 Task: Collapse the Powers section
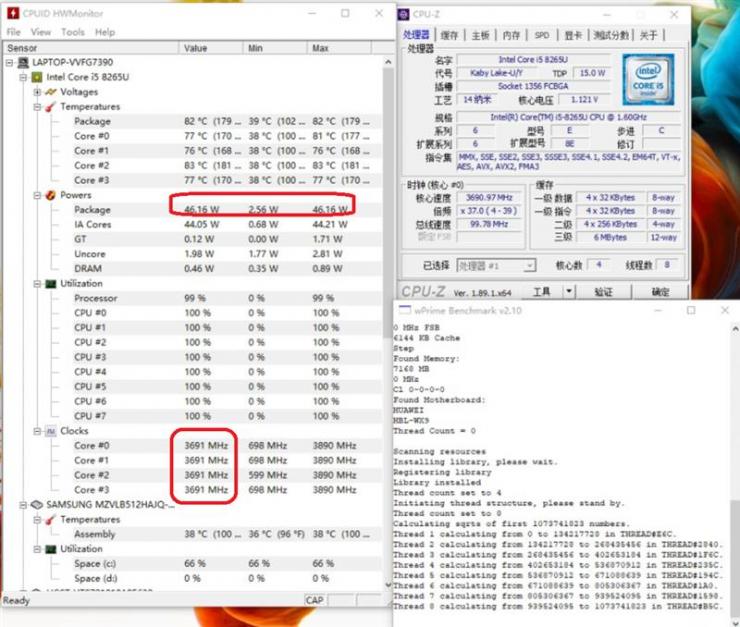(x=37, y=195)
